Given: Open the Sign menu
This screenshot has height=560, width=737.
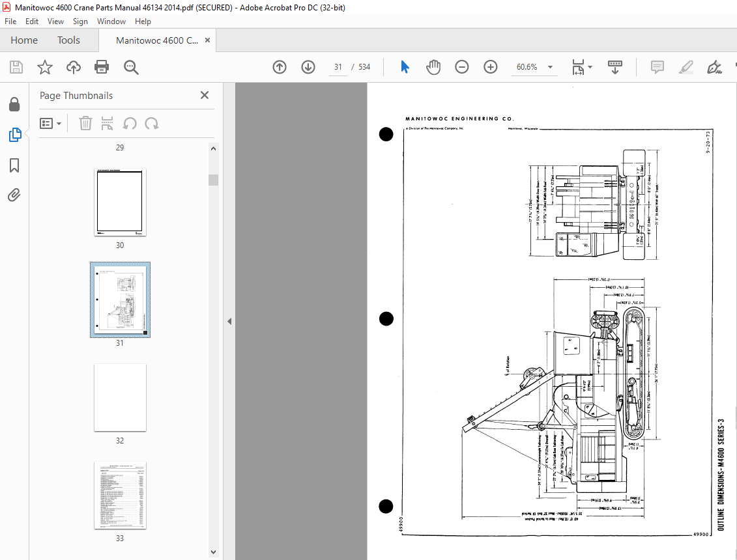Looking at the screenshot, I should click(x=80, y=21).
